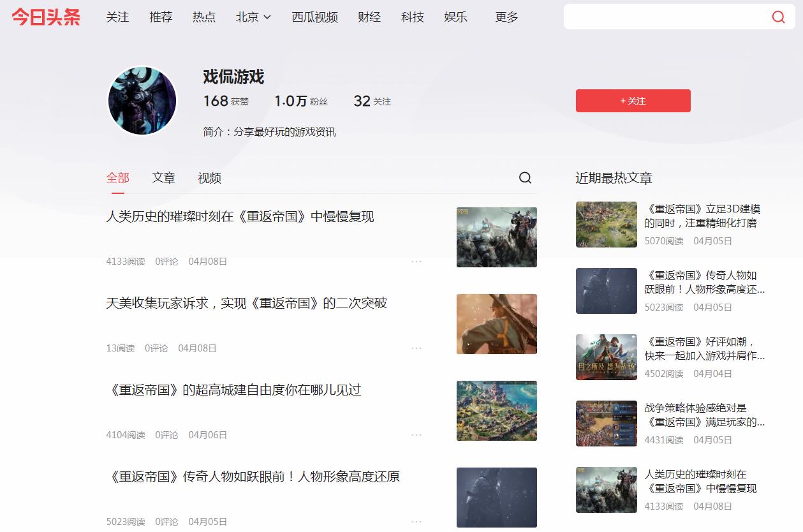Open article 人类历史的璀璨时刻在《重返帝国》中慢慢复现 in feed
Image resolution: width=803 pixels, height=532 pixels.
click(x=240, y=217)
